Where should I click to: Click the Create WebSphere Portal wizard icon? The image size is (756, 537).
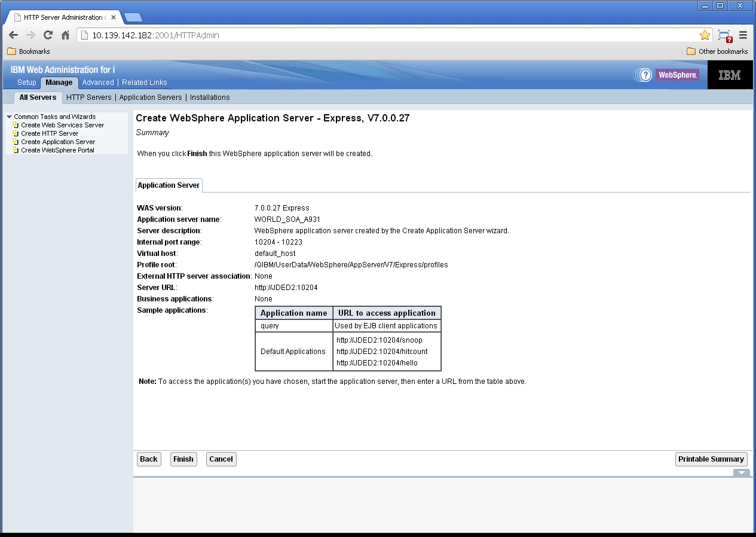pos(16,150)
